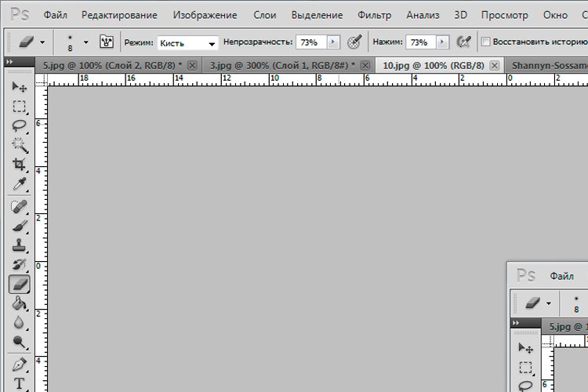The height and width of the screenshot is (392, 588).
Task: Close the 5.jpg document tab
Action: pos(192,66)
